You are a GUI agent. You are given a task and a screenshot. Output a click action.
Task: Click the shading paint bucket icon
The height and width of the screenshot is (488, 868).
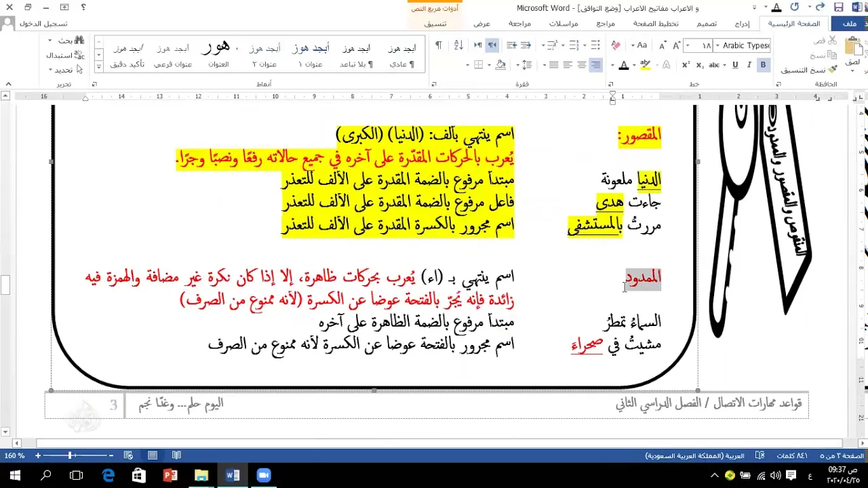(501, 65)
